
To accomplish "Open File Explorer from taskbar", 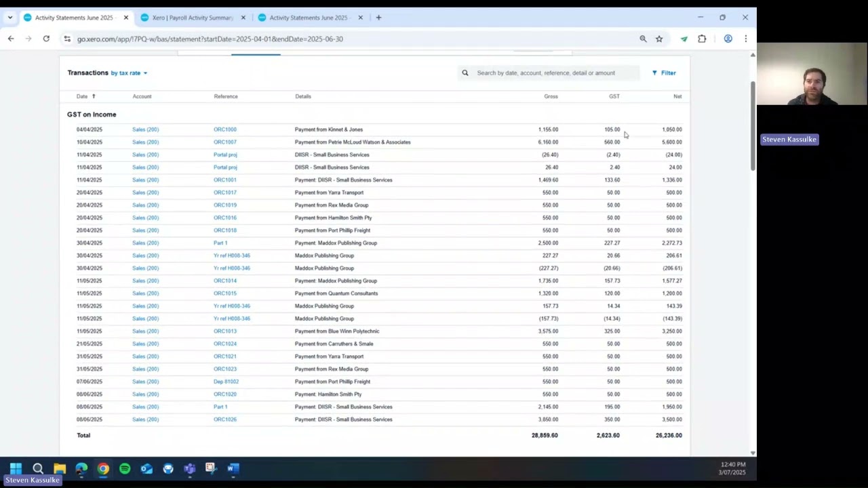I will click(x=60, y=468).
